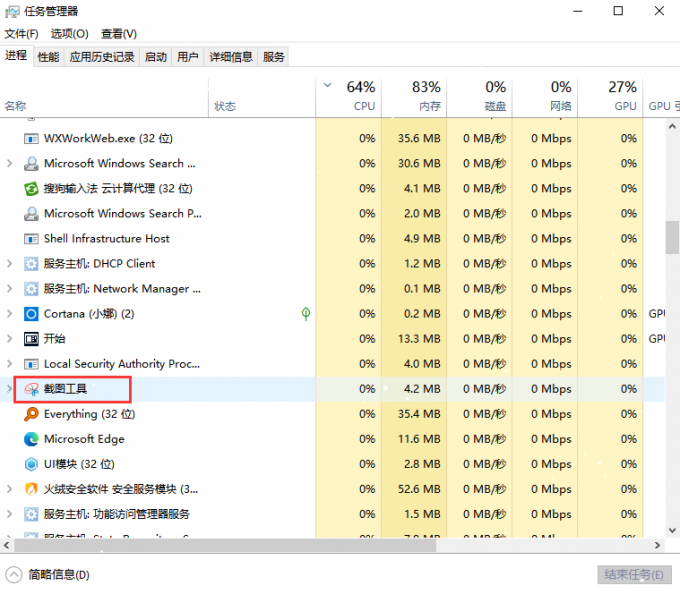Click Cortana's green leaf suspended status icon

point(306,314)
